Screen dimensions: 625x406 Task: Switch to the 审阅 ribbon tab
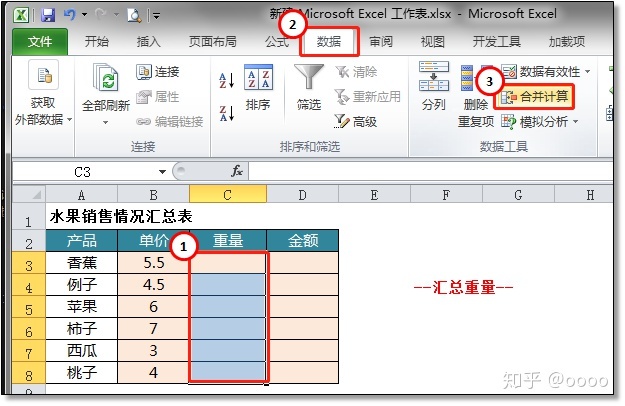(381, 41)
